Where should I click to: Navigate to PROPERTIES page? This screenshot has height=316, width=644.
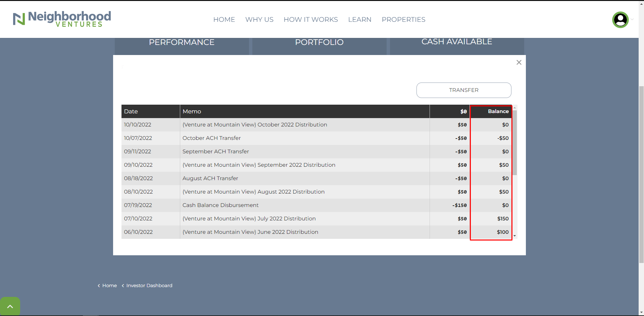click(403, 19)
